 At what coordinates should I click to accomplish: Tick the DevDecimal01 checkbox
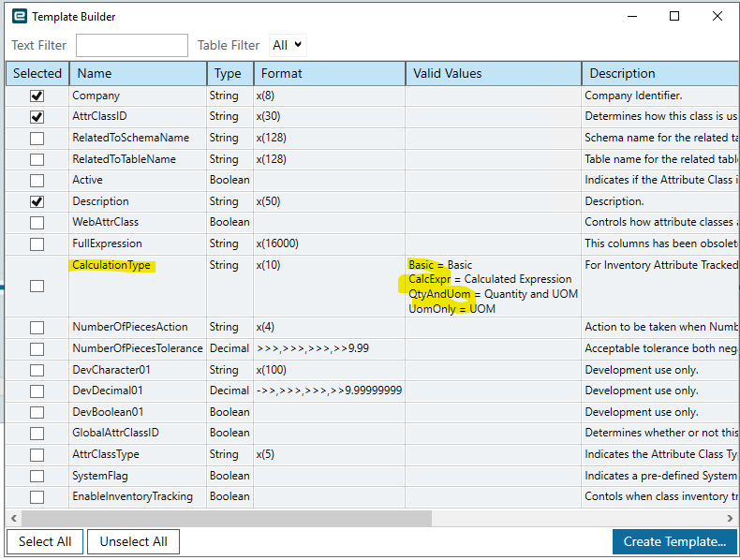37,391
